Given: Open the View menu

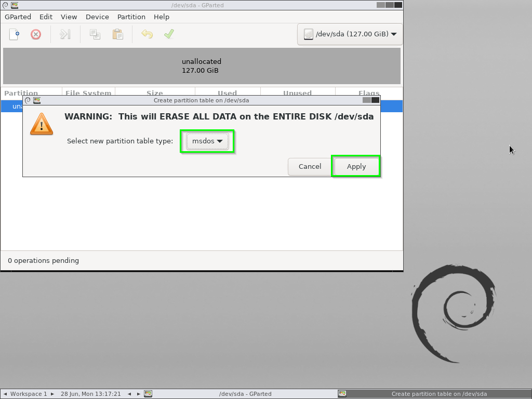Looking at the screenshot, I should [69, 17].
